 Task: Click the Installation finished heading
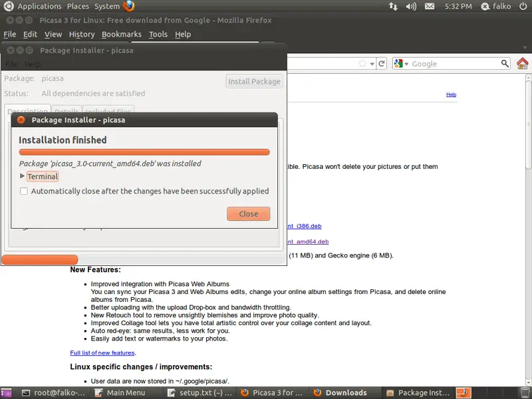click(63, 140)
